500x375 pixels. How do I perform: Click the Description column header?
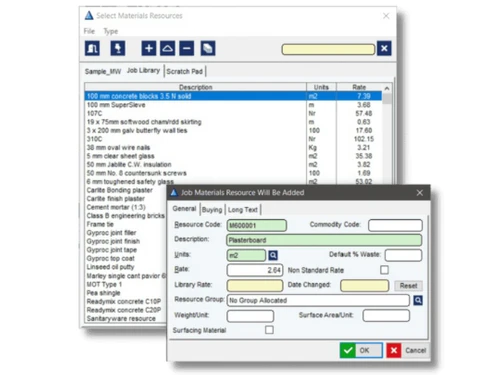(195, 87)
